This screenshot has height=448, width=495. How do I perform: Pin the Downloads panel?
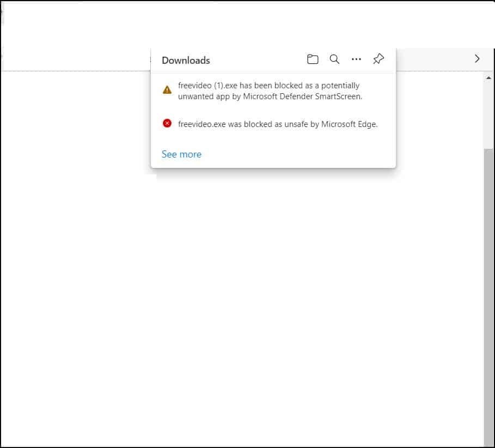pos(378,59)
